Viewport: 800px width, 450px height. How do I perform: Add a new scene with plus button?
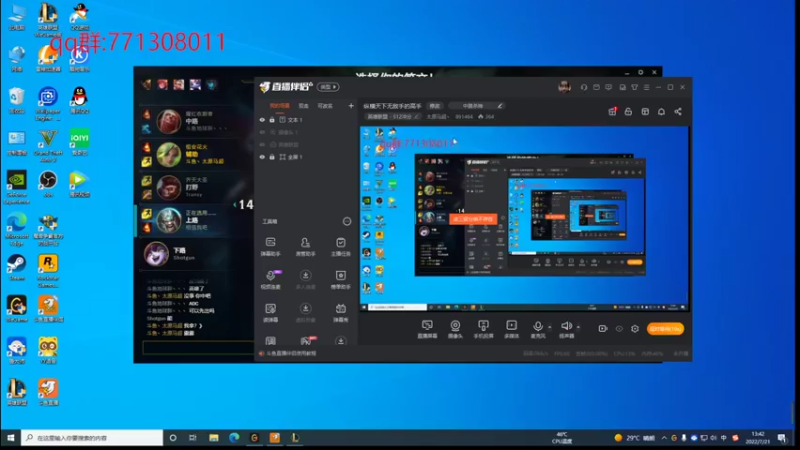(x=351, y=106)
